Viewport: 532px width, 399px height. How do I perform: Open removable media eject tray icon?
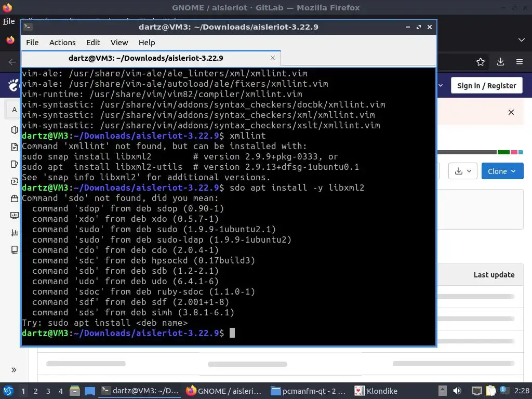point(442,391)
